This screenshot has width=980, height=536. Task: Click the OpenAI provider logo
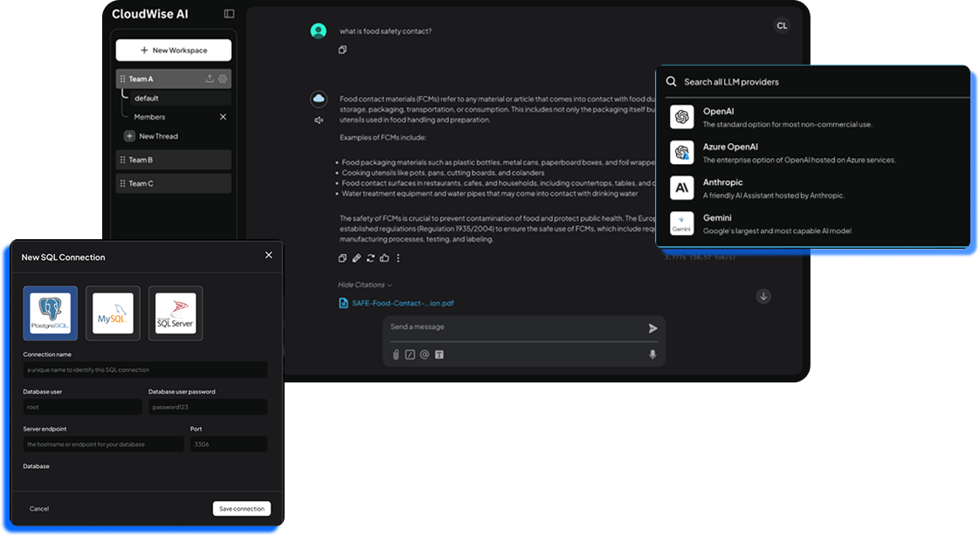(682, 117)
